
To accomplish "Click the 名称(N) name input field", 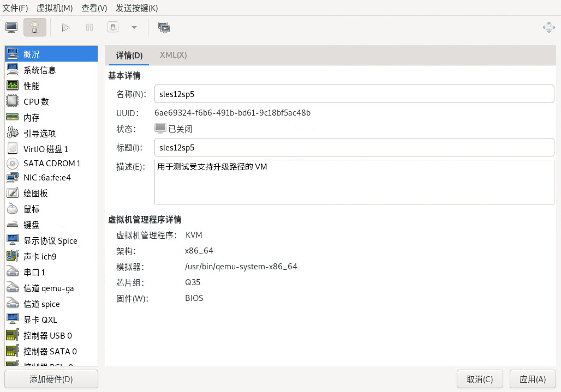I will point(354,94).
